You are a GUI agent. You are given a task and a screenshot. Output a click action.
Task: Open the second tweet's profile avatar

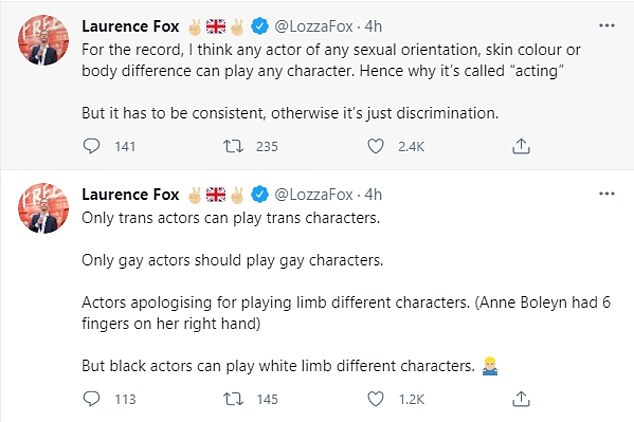41,209
